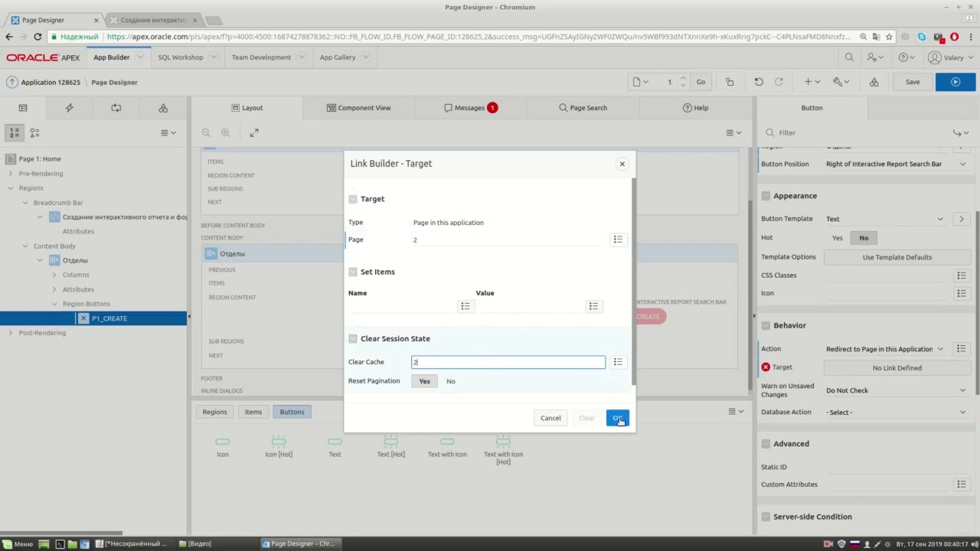
Task: Open the Help tab
Action: tap(695, 108)
